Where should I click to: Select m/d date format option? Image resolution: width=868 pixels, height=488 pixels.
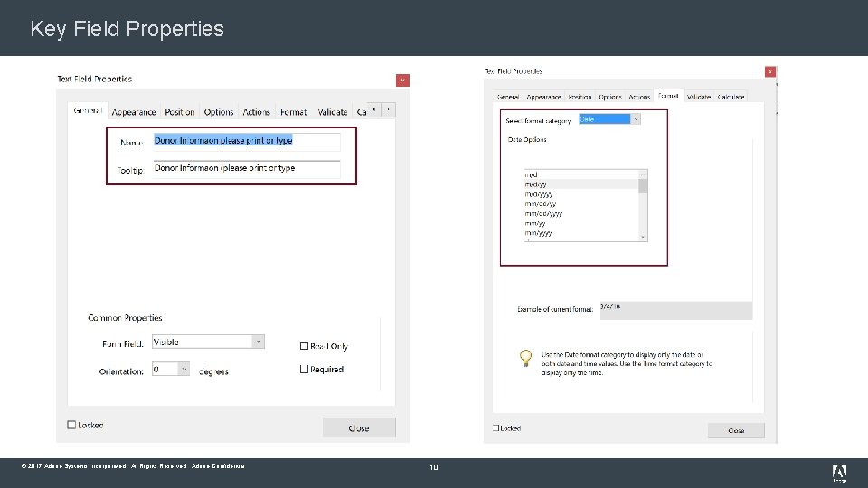pos(581,174)
